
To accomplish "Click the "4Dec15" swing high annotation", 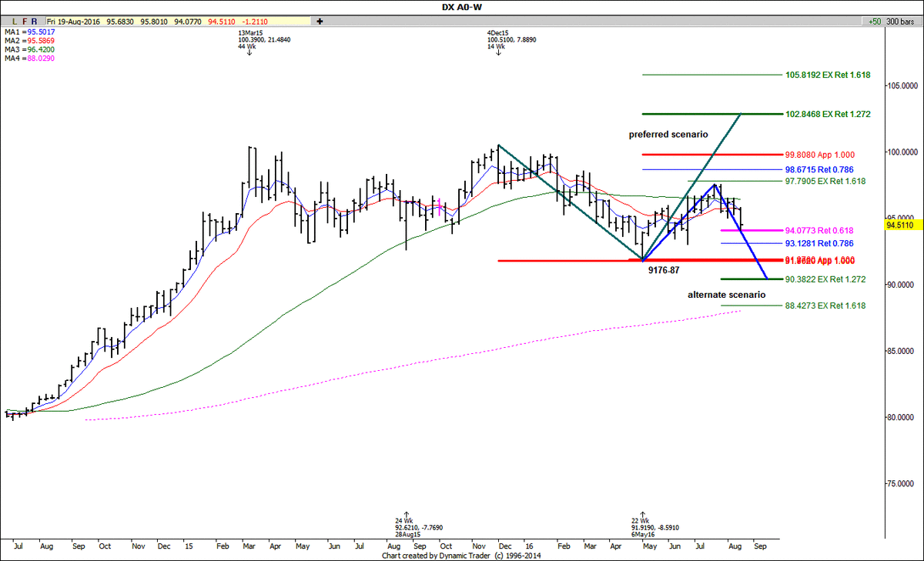I will pyautogui.click(x=497, y=34).
